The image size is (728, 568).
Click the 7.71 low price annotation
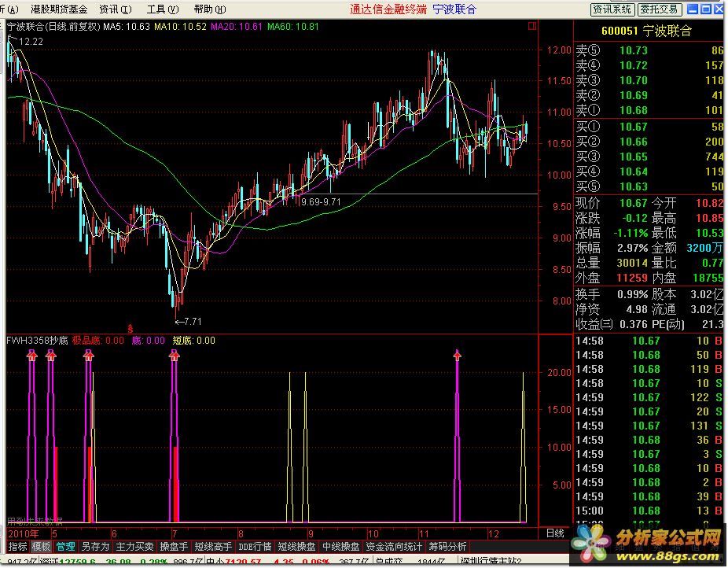point(189,322)
